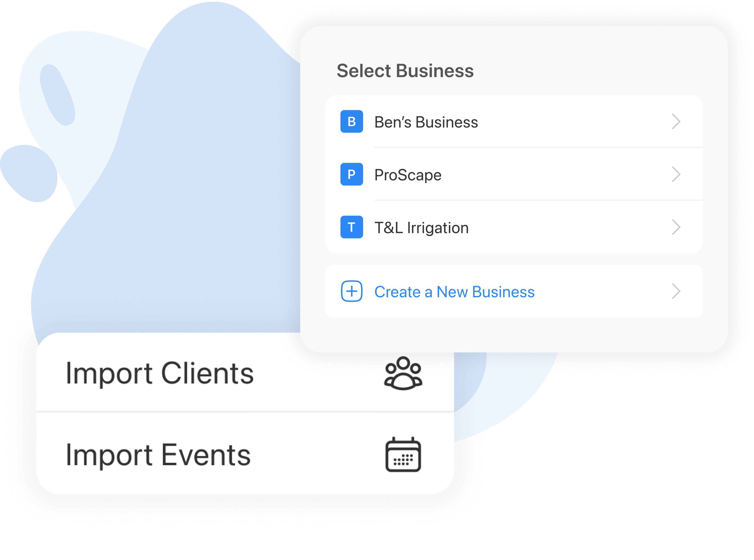Choose the Import Clients option
Viewport: 754px width, 560px height.
pos(160,374)
